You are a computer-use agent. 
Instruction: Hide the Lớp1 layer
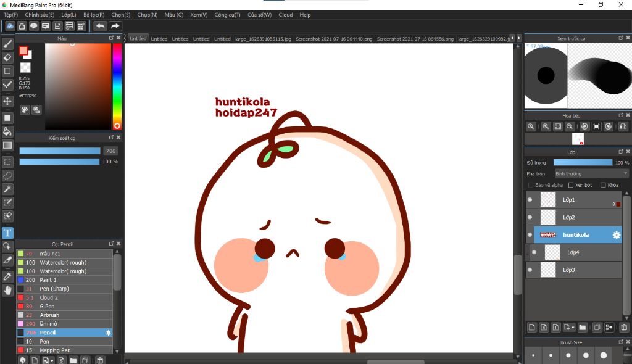(530, 199)
